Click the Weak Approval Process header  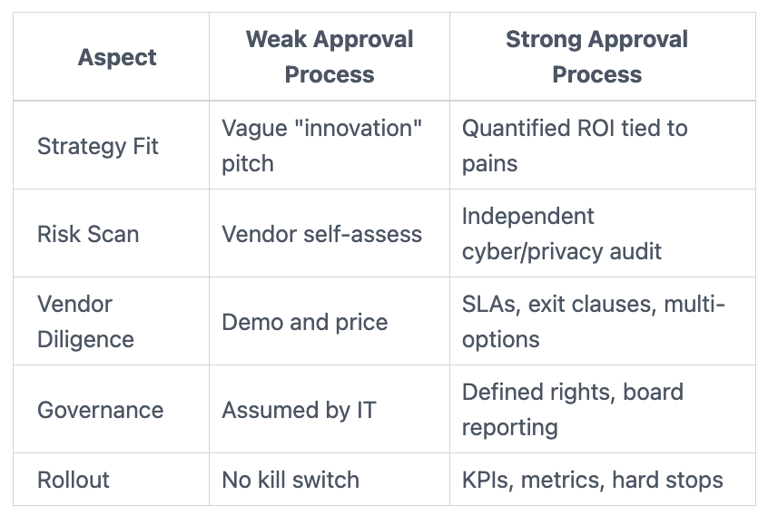(x=329, y=57)
